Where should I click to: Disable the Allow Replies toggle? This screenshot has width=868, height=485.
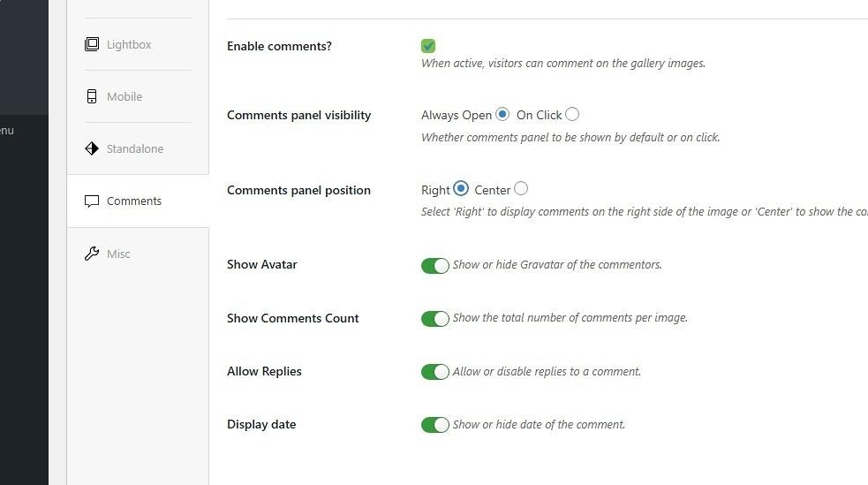pyautogui.click(x=435, y=372)
